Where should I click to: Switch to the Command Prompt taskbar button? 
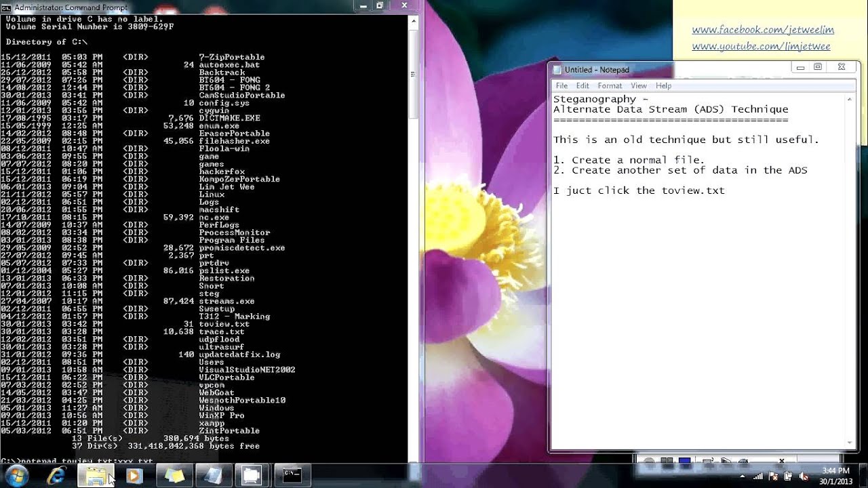[292, 475]
